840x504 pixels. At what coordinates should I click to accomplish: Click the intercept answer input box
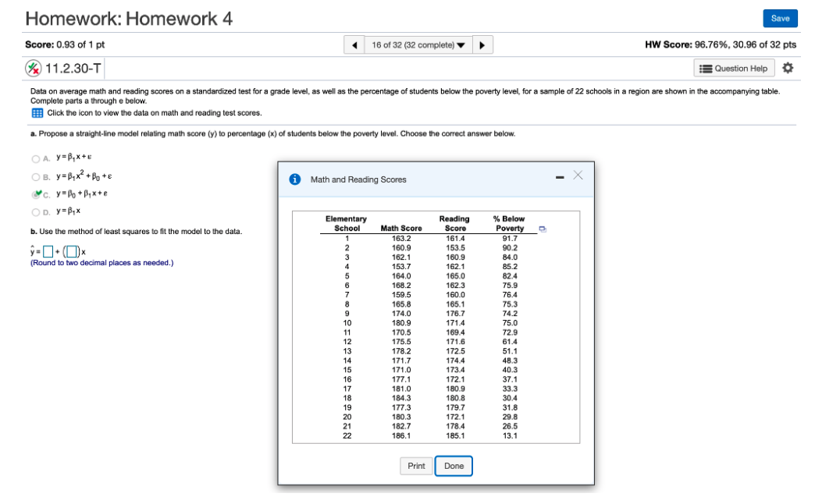click(48, 251)
